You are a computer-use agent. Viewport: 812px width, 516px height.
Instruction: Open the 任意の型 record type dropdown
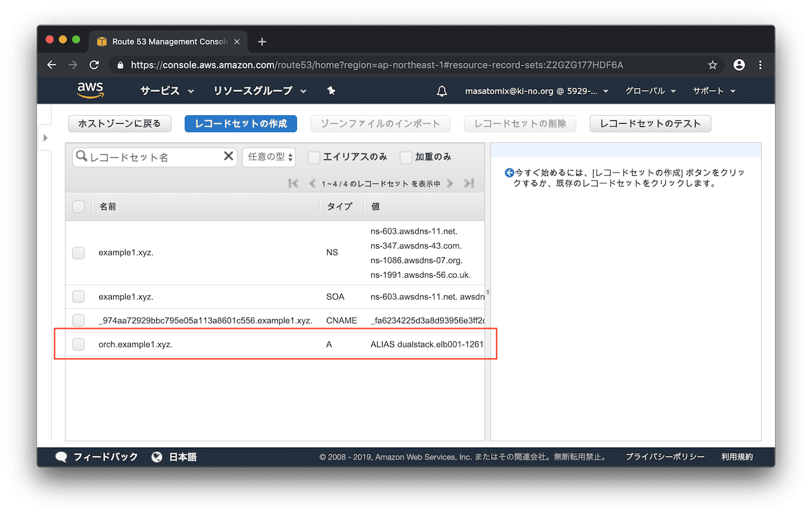pyautogui.click(x=269, y=157)
